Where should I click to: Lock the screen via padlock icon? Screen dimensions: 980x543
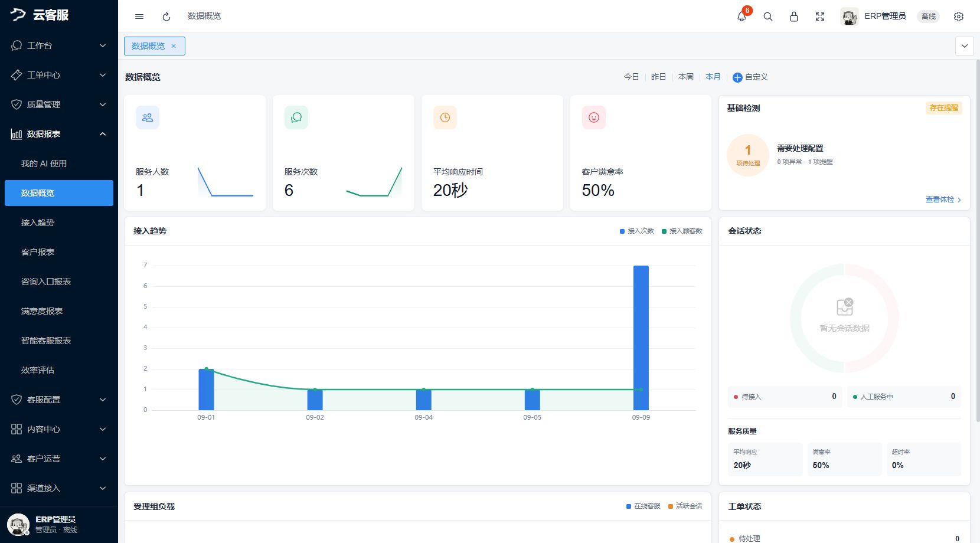coord(794,17)
